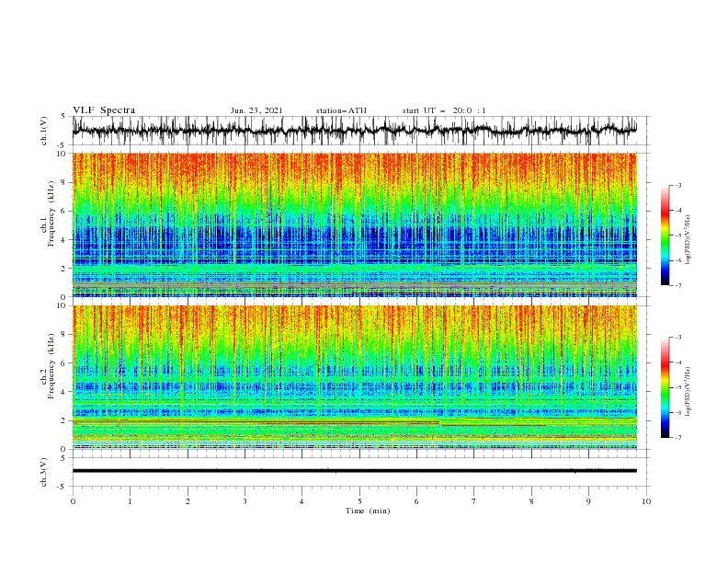
Task: Click the "-5" tick on ch.3(V) axis
Action: click(63, 487)
